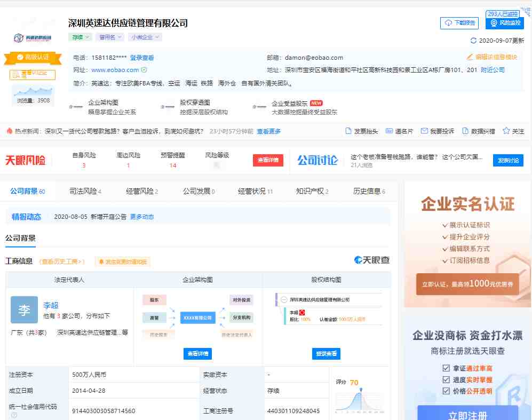Click 登录查看 link beside the phone number
The width and height of the screenshot is (532, 420).
coord(142,58)
